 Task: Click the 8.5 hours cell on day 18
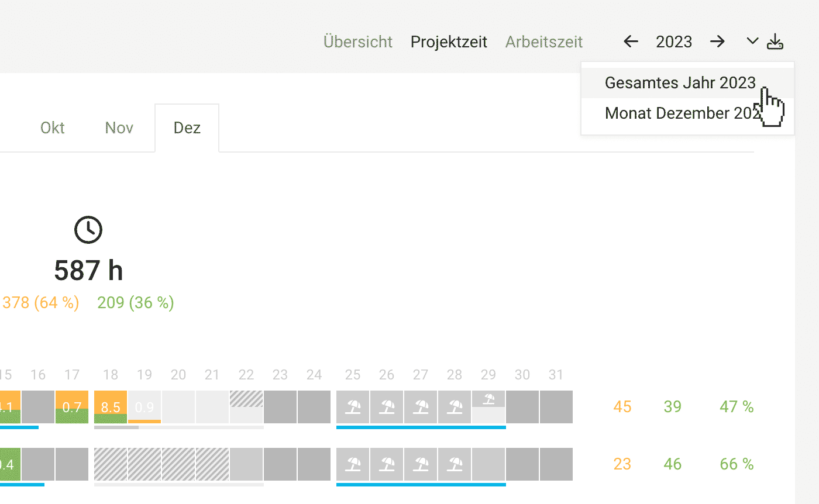(111, 407)
